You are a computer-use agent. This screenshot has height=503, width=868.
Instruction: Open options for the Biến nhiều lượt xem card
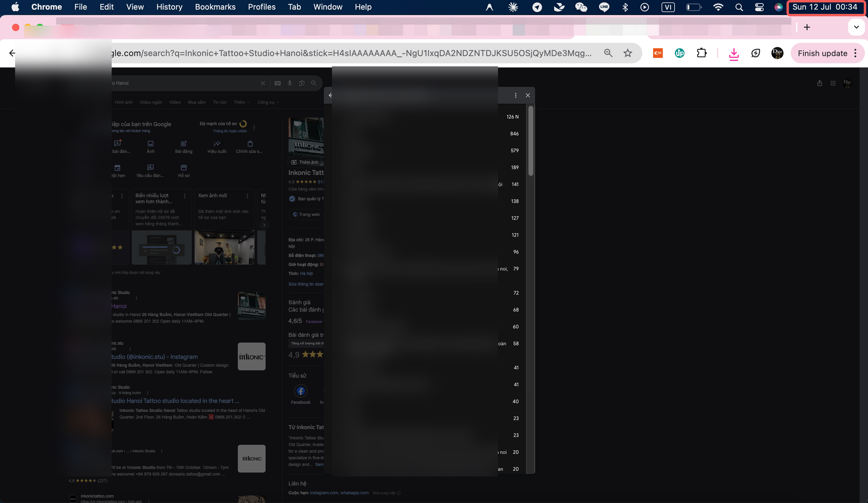(x=185, y=196)
